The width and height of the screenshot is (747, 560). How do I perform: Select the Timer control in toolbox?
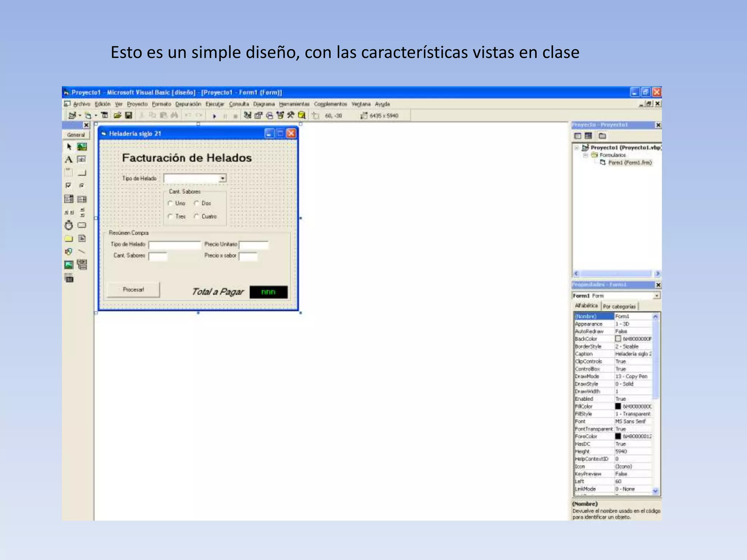point(69,225)
